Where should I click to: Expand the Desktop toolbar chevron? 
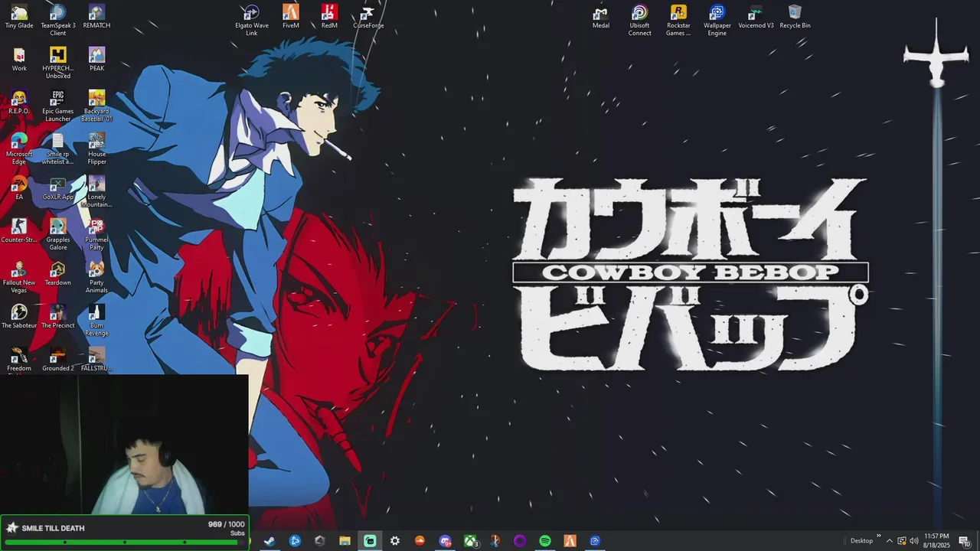click(x=878, y=536)
